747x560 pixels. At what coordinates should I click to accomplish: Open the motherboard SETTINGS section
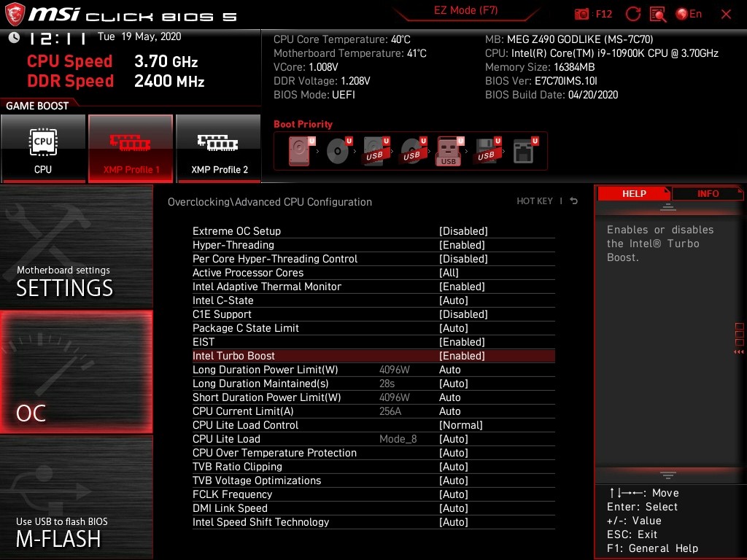(x=76, y=248)
